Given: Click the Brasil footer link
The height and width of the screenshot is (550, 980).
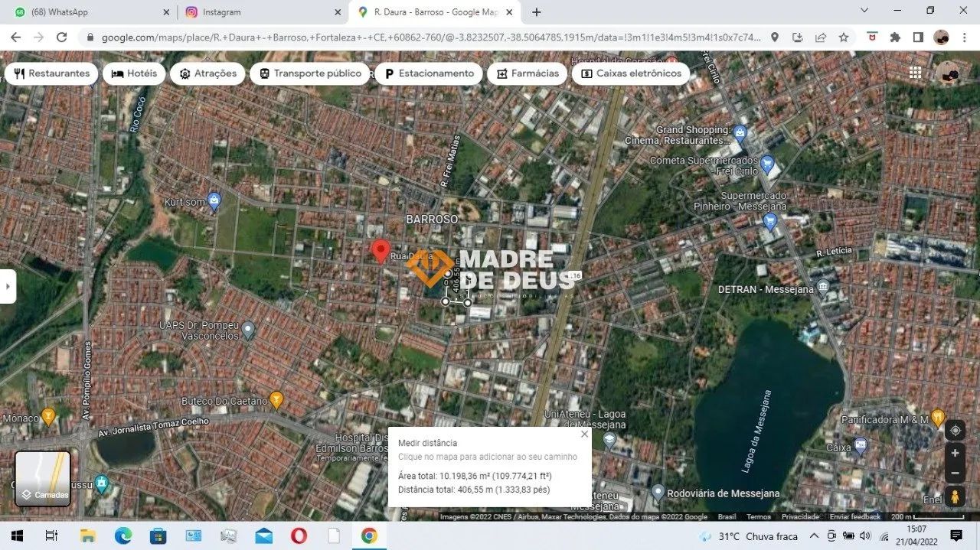Looking at the screenshot, I should click(727, 516).
